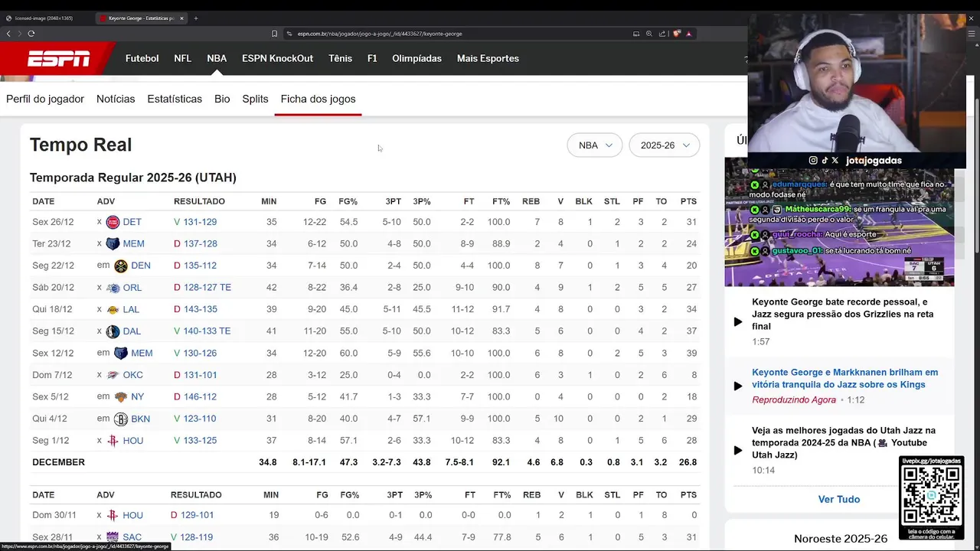Click the Oklahoma City Thunder logo
The width and height of the screenshot is (980, 551).
tap(113, 375)
